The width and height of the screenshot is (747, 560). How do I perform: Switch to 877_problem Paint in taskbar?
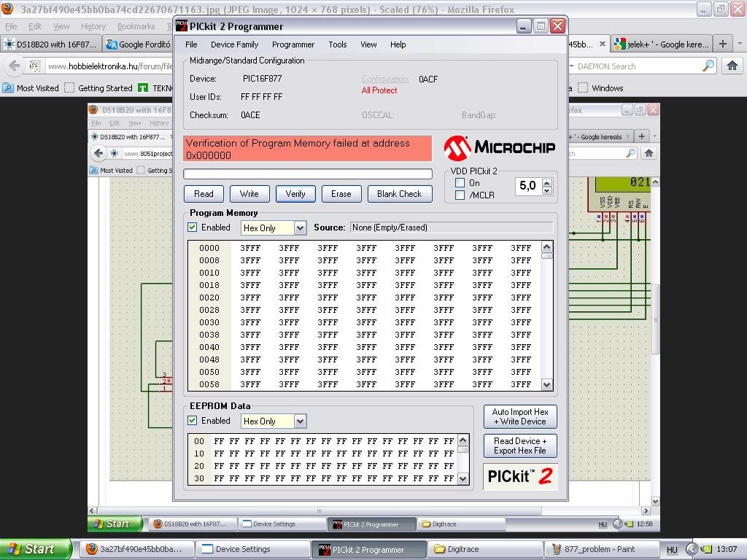(x=602, y=549)
